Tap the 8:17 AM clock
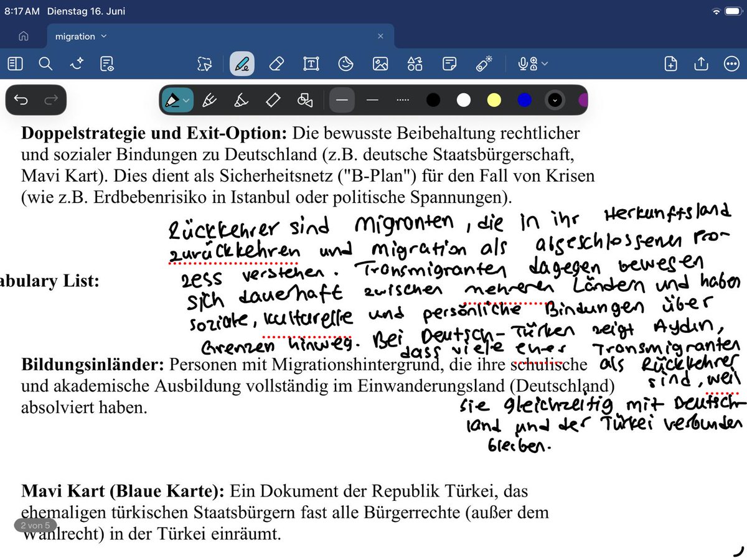 pos(22,11)
